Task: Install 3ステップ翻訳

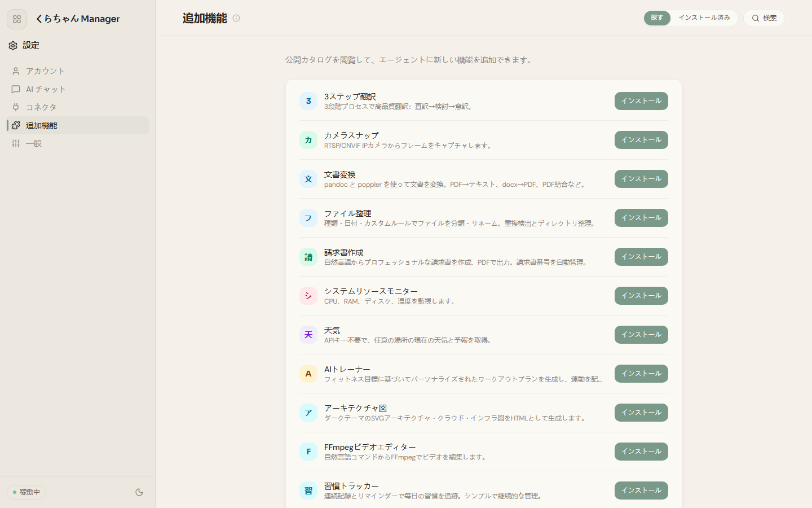Action: point(641,101)
